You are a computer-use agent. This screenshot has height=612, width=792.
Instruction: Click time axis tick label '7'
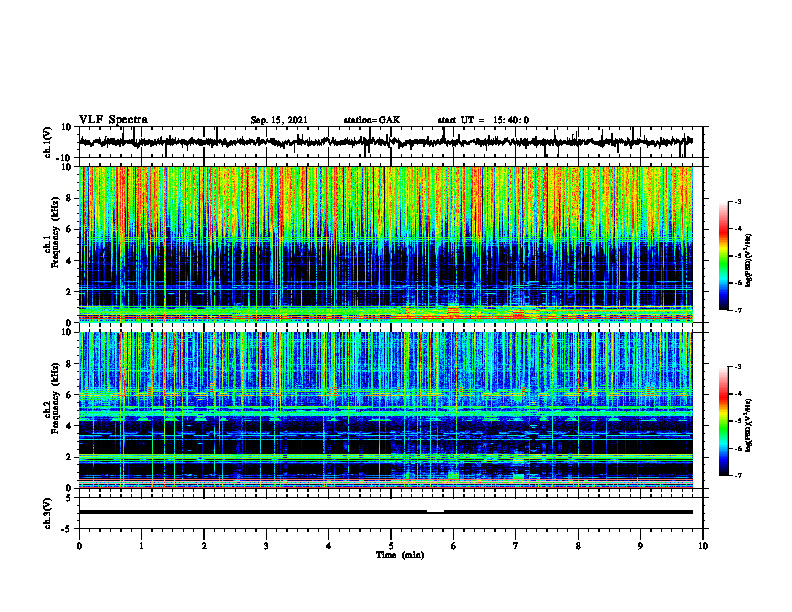516,546
